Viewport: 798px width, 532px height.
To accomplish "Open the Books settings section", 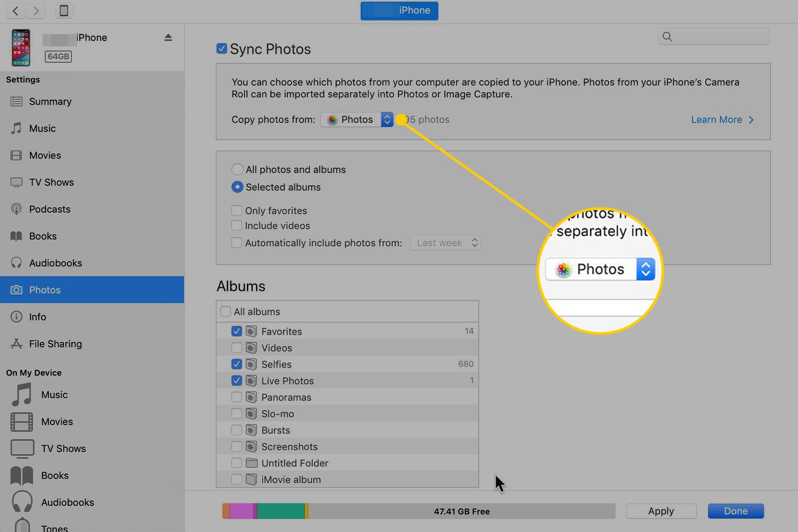I will point(92,236).
